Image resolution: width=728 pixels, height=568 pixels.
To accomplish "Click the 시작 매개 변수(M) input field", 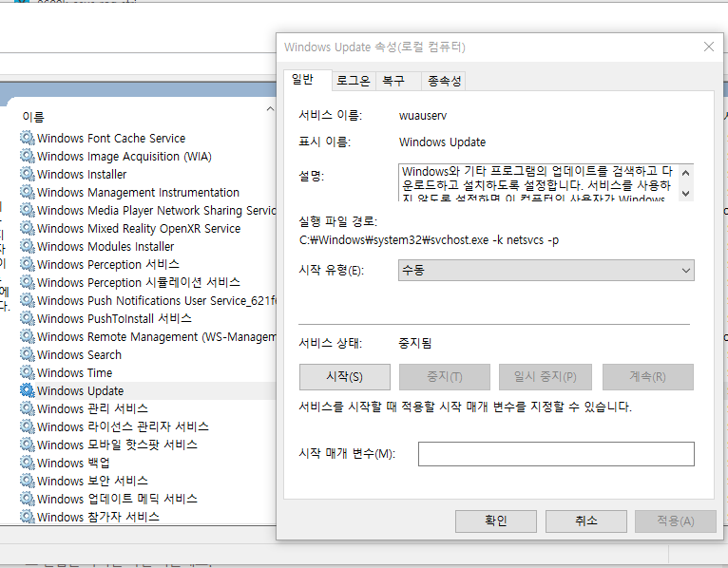I will tap(556, 454).
